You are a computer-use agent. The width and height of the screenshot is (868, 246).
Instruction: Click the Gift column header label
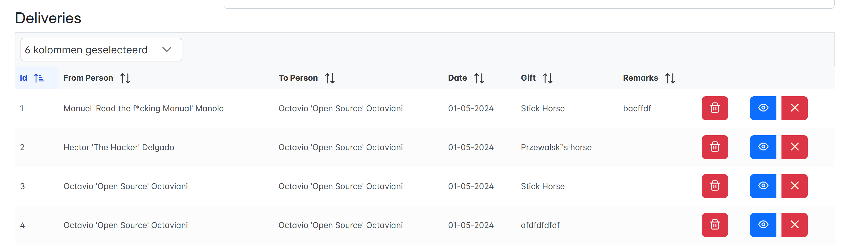point(528,78)
